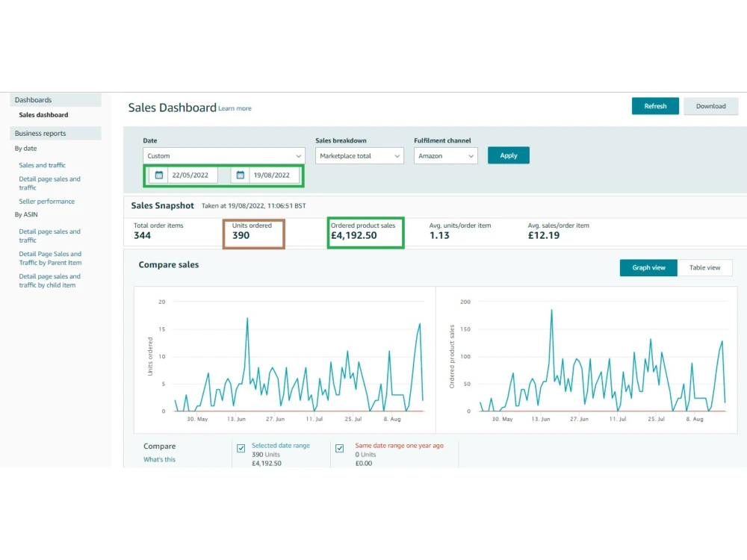Viewport: 747px width, 560px height.
Task: Open Detail page sales and traffic under By ASIN
Action: pos(49,236)
